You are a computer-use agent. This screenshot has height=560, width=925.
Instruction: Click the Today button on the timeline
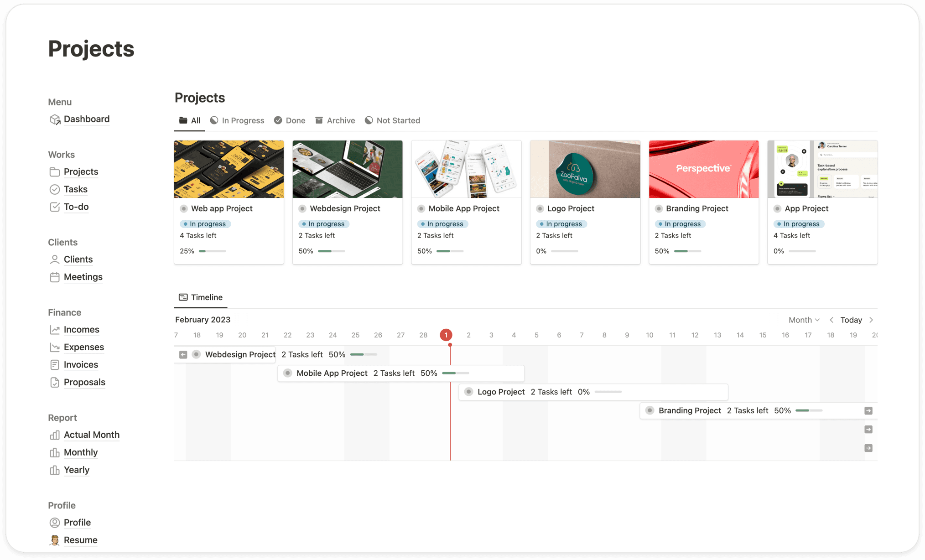(851, 320)
